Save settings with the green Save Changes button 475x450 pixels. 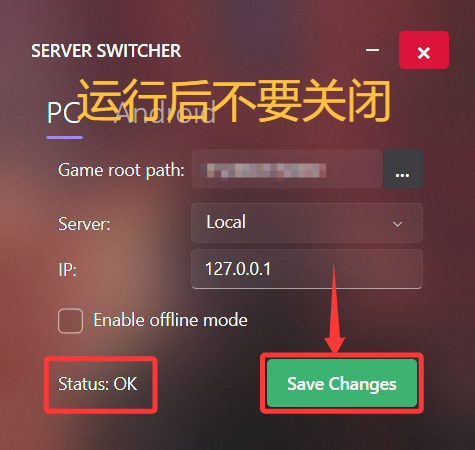[342, 383]
